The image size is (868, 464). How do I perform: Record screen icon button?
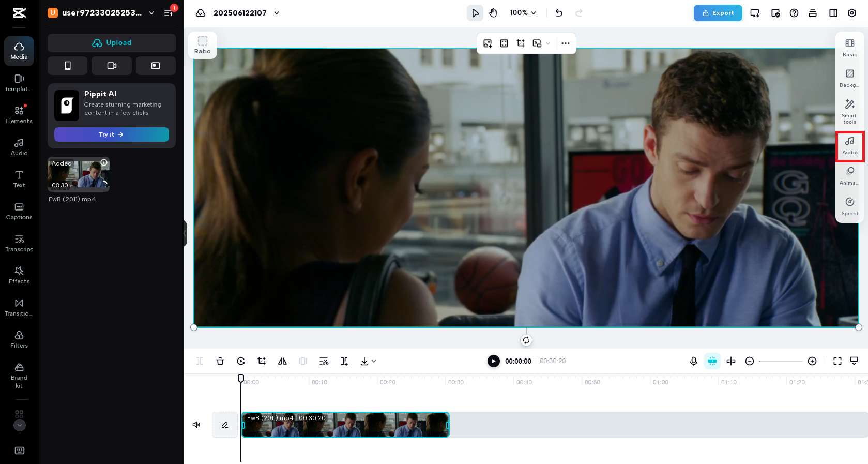156,66
